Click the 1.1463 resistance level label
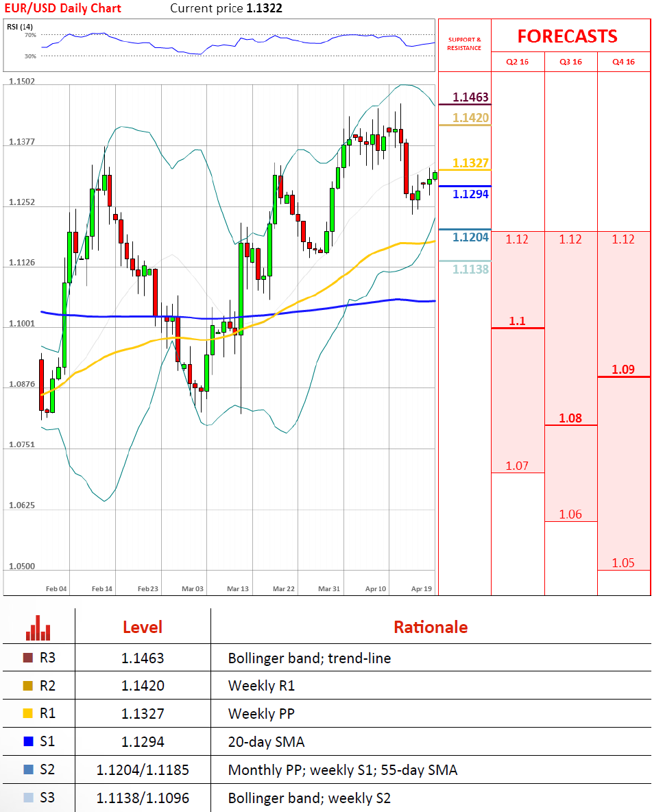This screenshot has height=812, width=652. [470, 97]
